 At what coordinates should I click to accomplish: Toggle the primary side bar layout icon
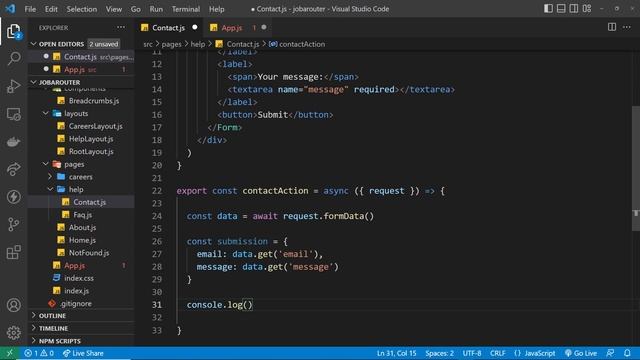[548, 9]
